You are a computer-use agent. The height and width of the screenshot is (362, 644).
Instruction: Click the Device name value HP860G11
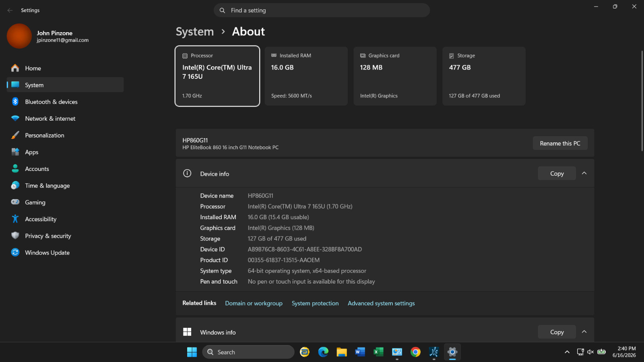pyautogui.click(x=260, y=196)
